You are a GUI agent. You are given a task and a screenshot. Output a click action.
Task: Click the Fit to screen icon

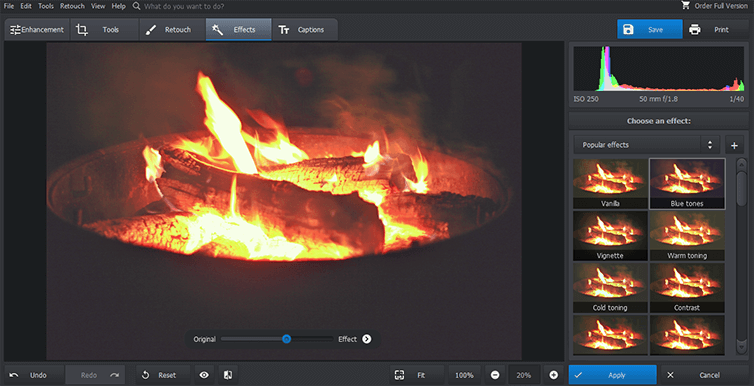pos(399,375)
